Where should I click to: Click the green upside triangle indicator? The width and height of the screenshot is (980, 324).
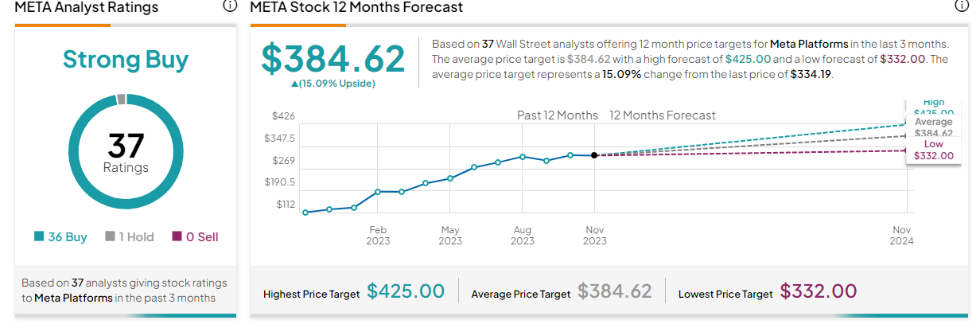pos(295,84)
